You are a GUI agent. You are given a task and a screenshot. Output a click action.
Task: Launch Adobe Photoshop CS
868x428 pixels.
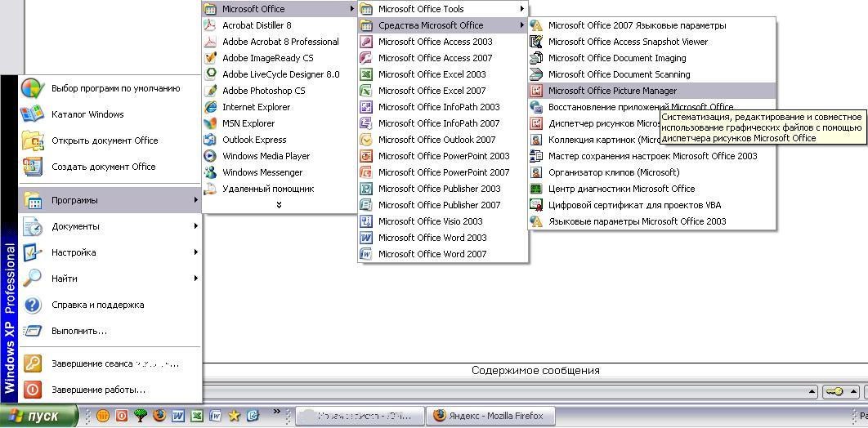point(279,91)
